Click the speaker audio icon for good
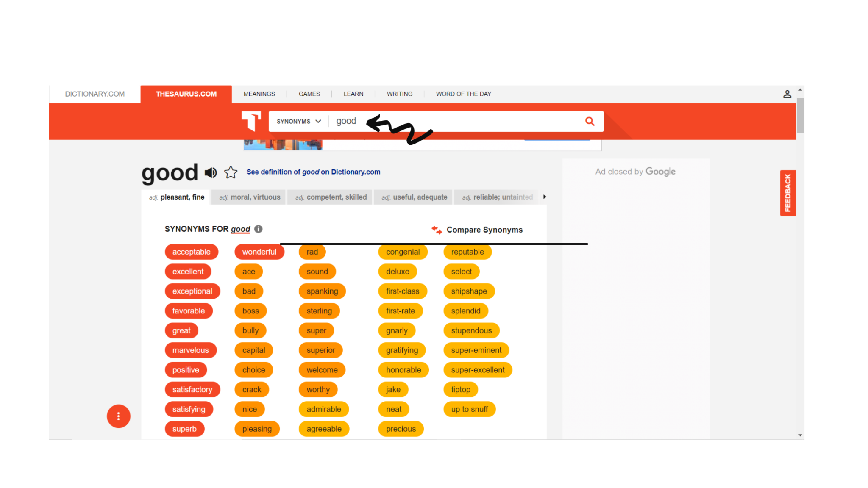The width and height of the screenshot is (868, 488). click(211, 173)
